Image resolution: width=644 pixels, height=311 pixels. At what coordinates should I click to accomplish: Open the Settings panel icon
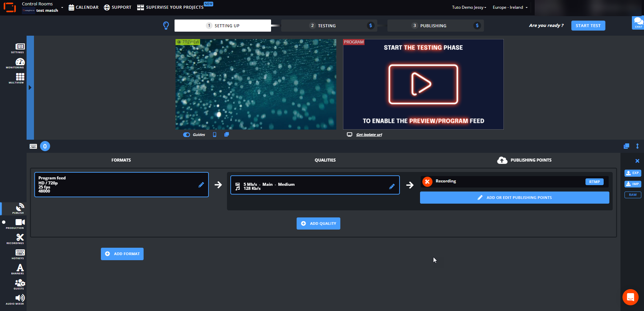pos(20,47)
